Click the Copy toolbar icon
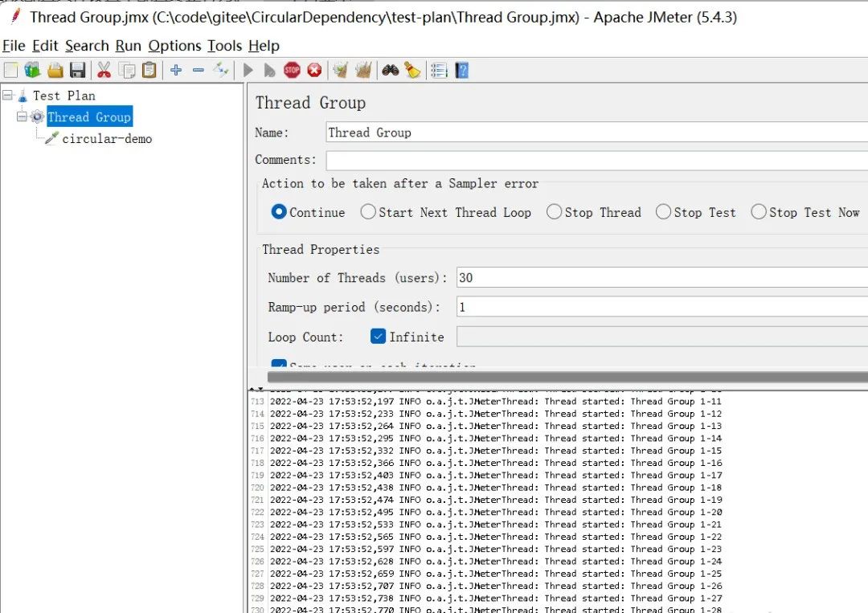 [x=127, y=70]
